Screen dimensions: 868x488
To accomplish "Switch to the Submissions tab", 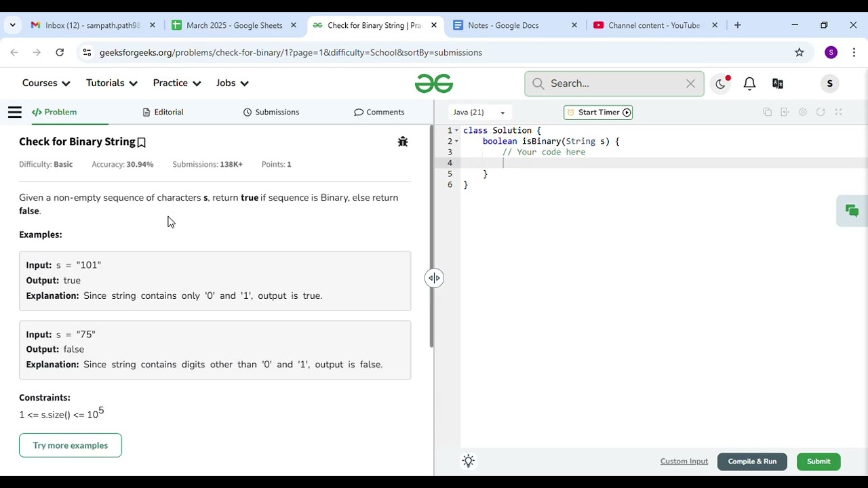I will coord(271,113).
